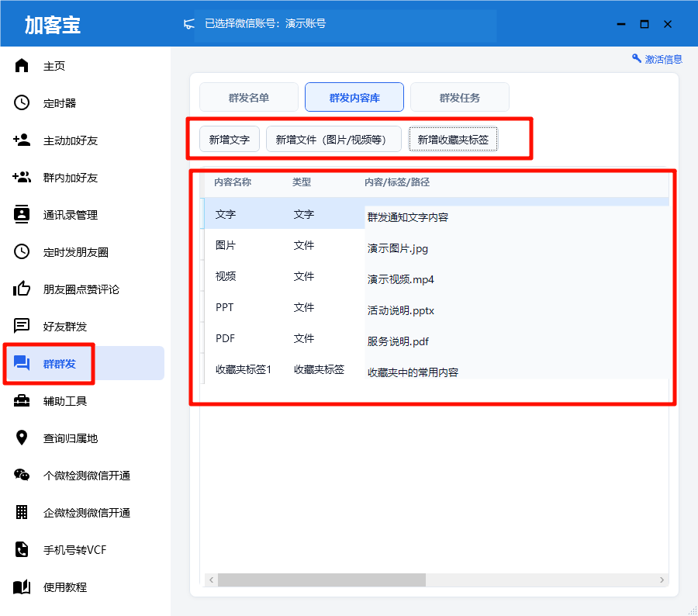The height and width of the screenshot is (616, 698).
Task: Click the thumbs-up icon beside 朋友圈点赞评论
Action: pyautogui.click(x=22, y=289)
